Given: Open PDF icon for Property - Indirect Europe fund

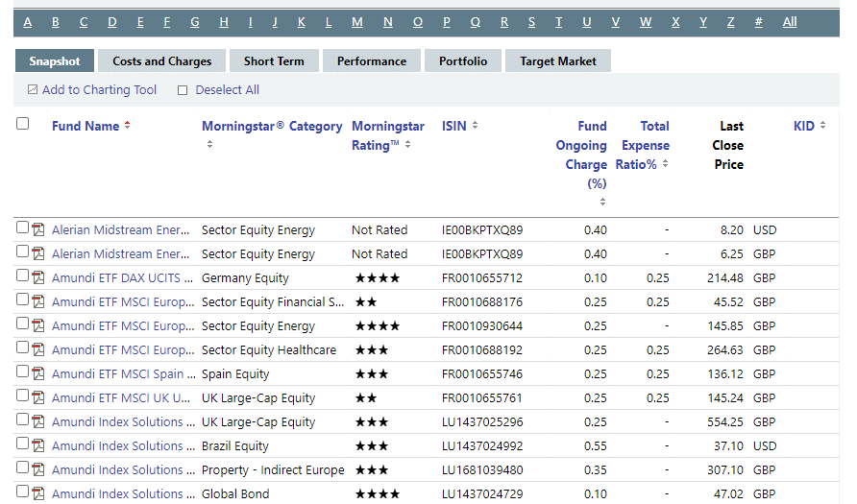Looking at the screenshot, I should point(38,469).
